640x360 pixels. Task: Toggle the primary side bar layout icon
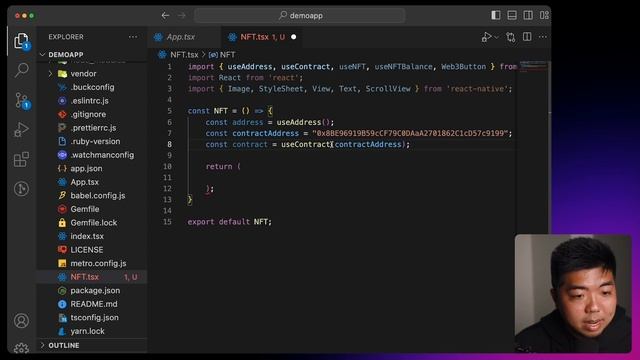tap(496, 15)
